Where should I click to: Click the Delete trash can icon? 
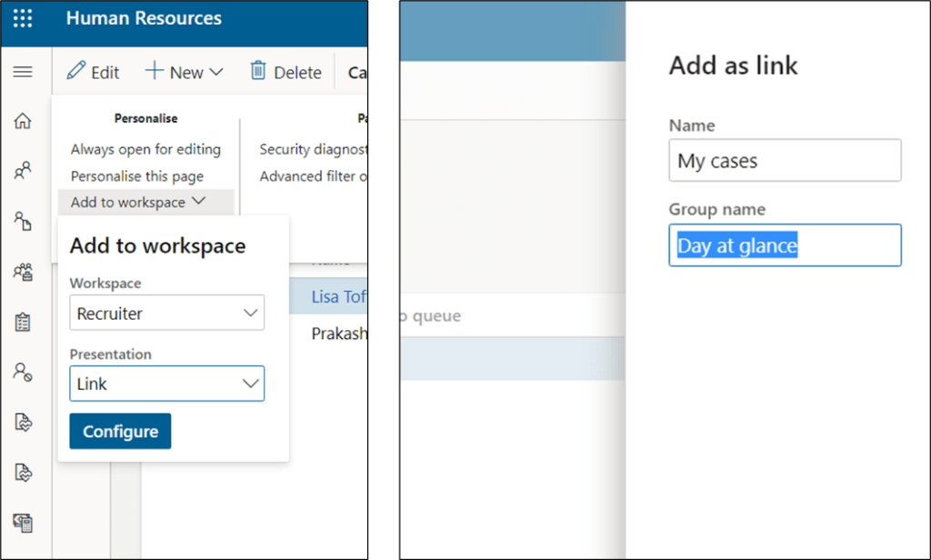tap(259, 72)
